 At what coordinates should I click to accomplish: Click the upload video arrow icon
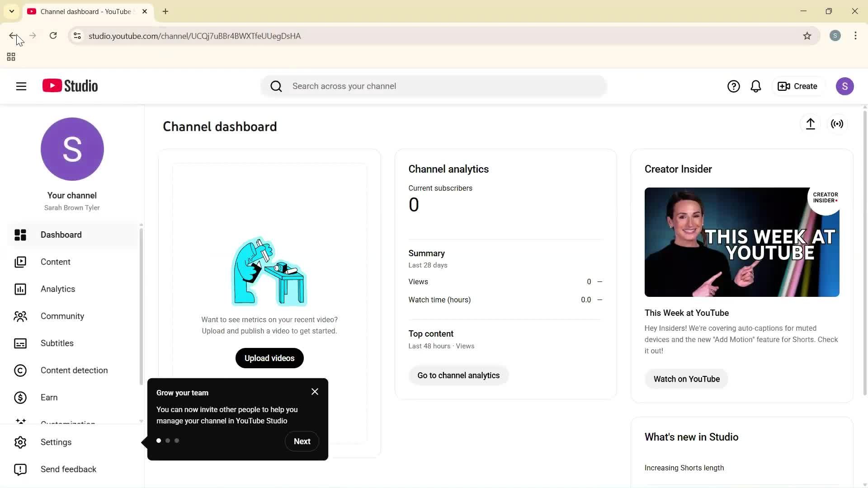[810, 124]
